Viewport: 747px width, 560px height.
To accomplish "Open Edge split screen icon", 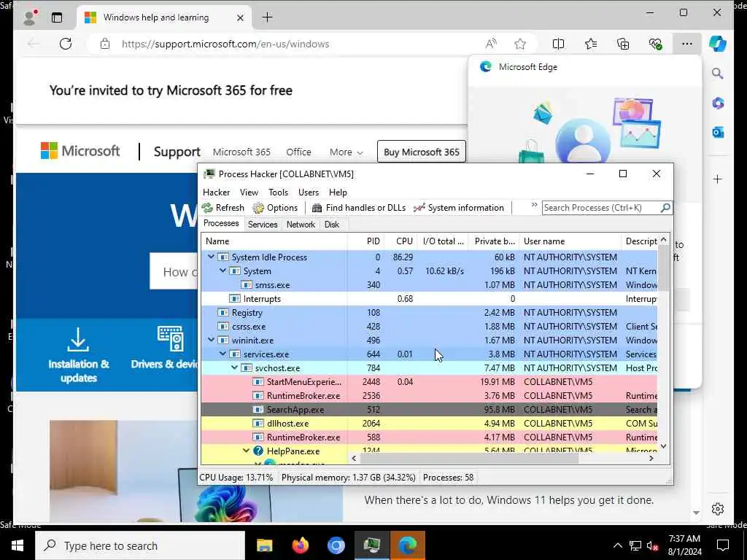I will (558, 44).
